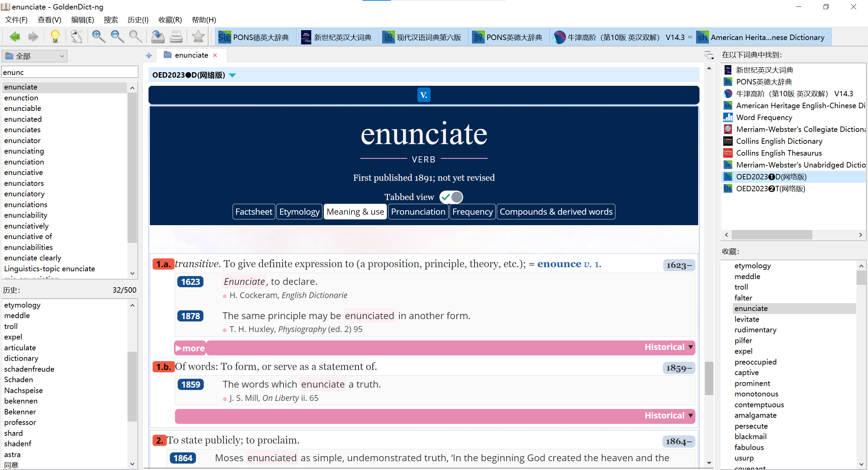Click the light bulb scan popup icon
This screenshot has height=470, width=868.
click(55, 37)
